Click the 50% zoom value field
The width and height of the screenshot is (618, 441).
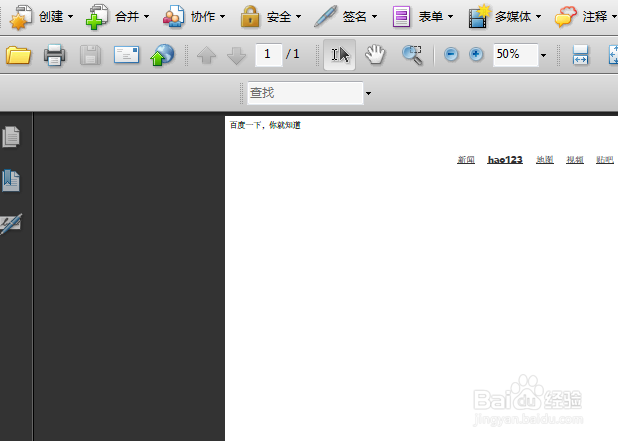coord(515,54)
